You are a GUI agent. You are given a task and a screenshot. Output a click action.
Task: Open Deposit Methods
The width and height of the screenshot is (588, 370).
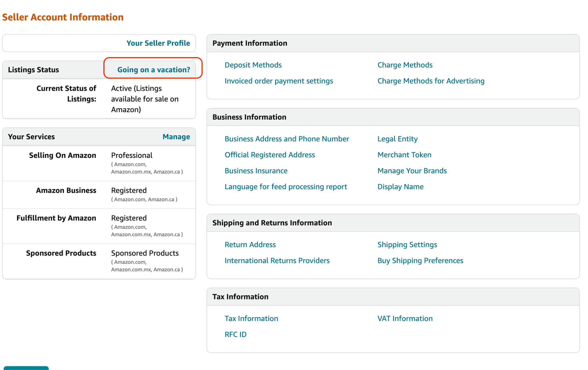[x=253, y=65]
